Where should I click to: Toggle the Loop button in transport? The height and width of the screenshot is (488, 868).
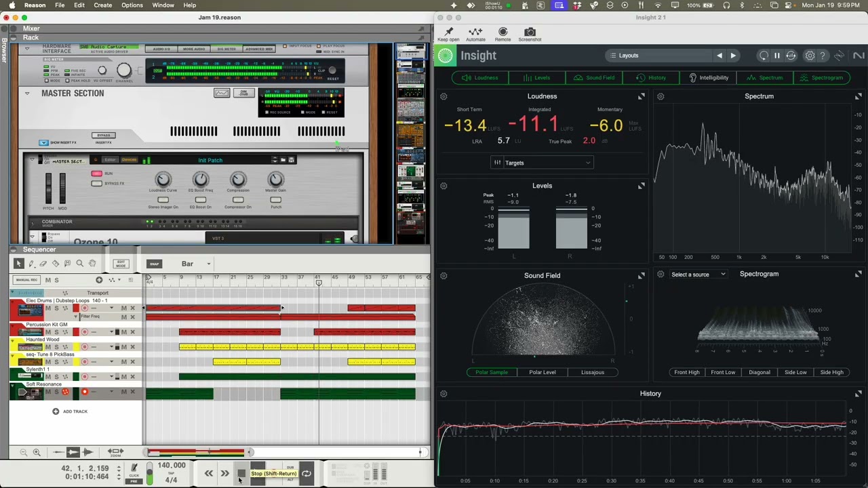click(x=307, y=474)
